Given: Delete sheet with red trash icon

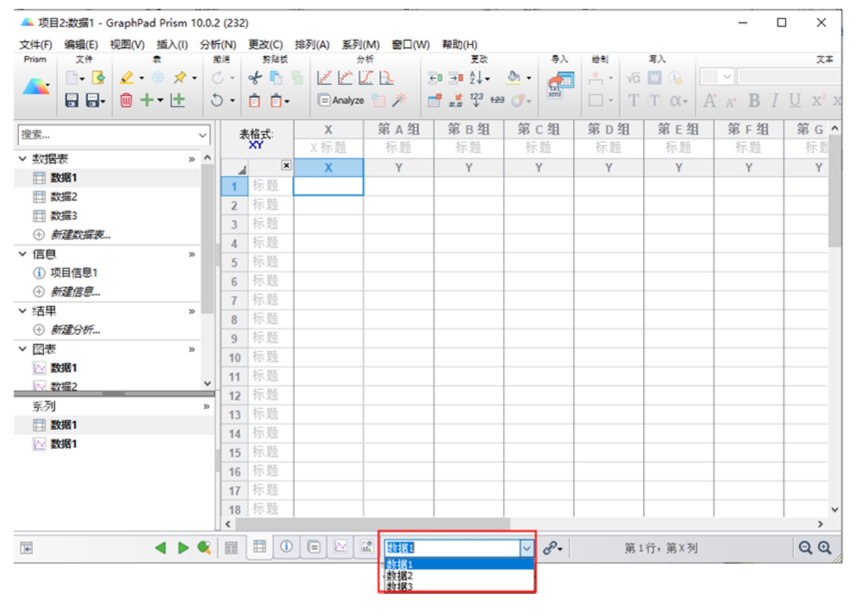Looking at the screenshot, I should tap(126, 100).
